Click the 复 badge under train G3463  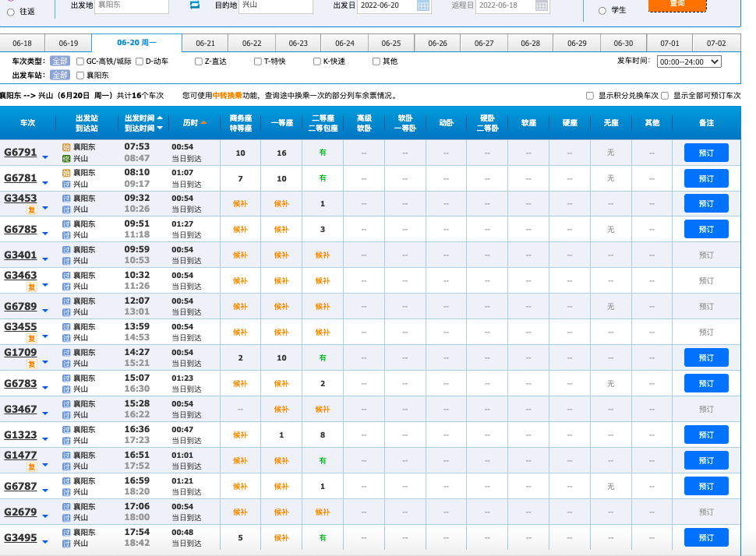pos(32,287)
